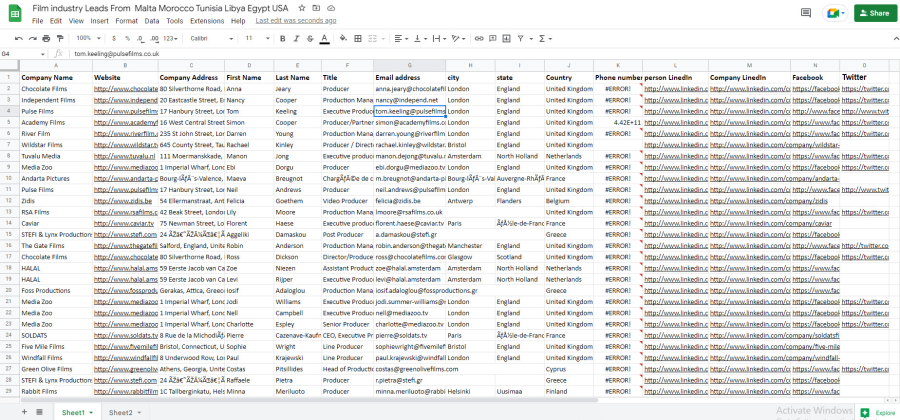Click the insert link icon

(479, 38)
